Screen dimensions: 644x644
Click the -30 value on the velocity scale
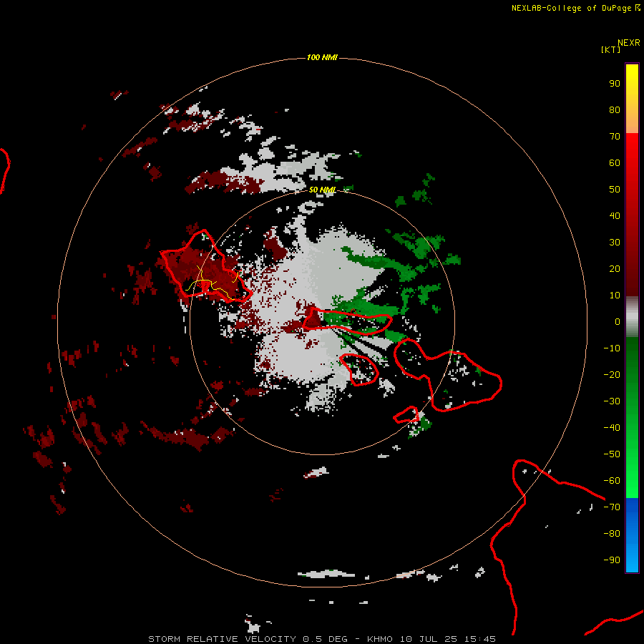[612, 401]
